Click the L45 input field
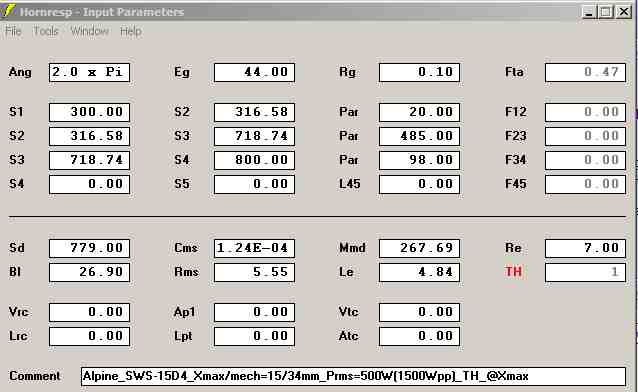638x392 pixels. (x=419, y=184)
